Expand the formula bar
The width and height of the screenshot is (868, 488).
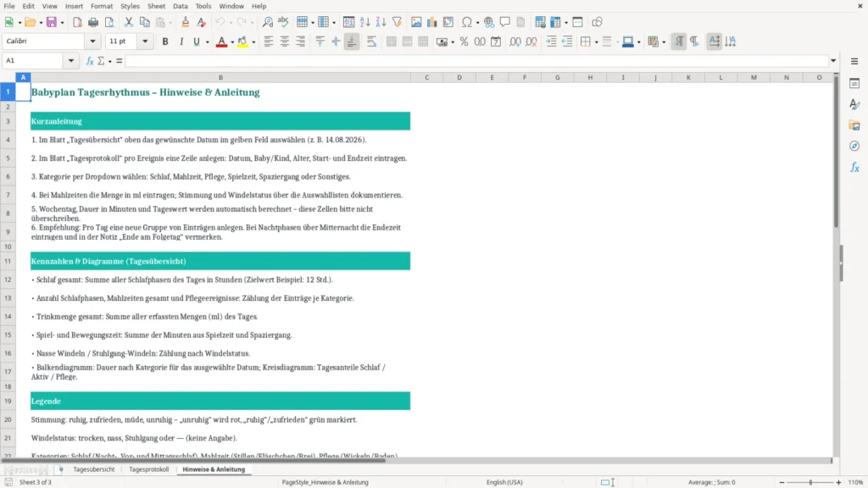tap(833, 61)
